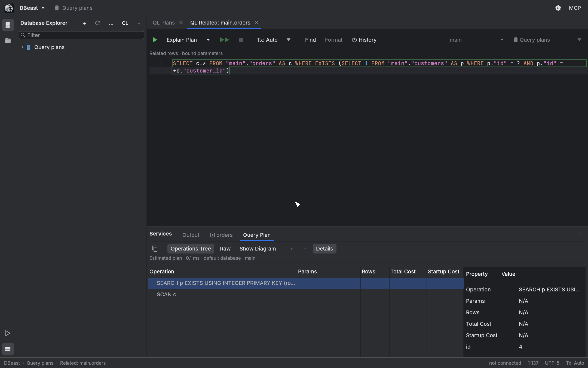Open the files folder sidebar icon
The image size is (588, 368).
[x=8, y=41]
